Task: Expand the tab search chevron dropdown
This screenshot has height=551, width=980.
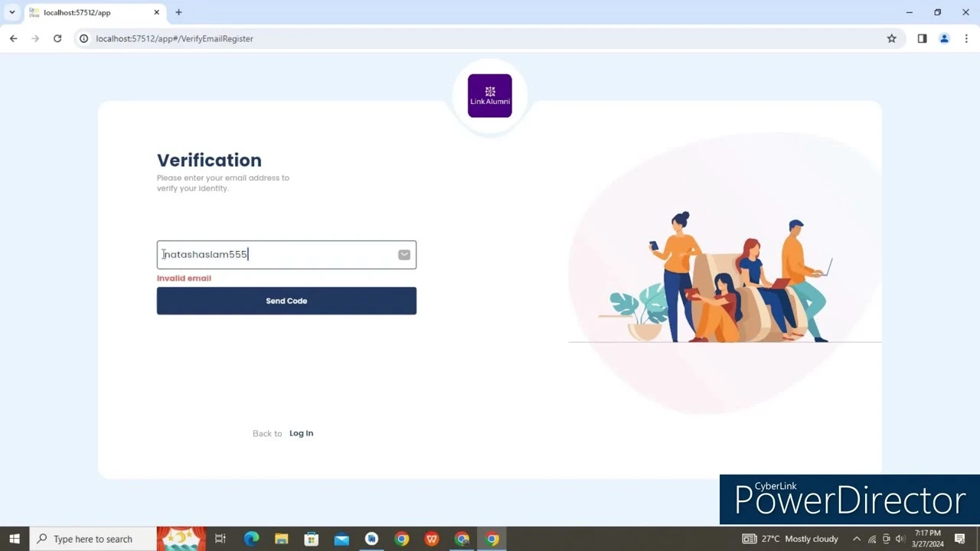Action: point(11,12)
